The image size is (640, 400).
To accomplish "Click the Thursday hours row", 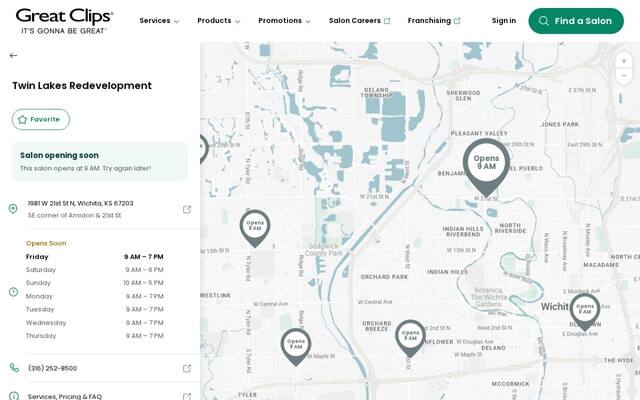I will pyautogui.click(x=94, y=336).
